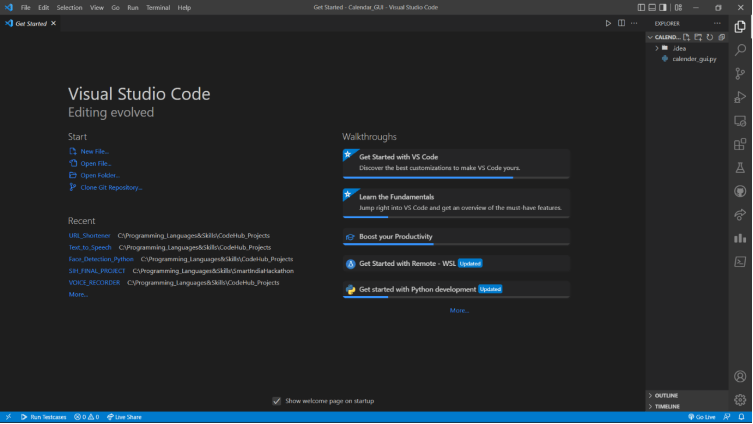Select the Get Started tab
The image size is (753, 424).
coord(30,23)
